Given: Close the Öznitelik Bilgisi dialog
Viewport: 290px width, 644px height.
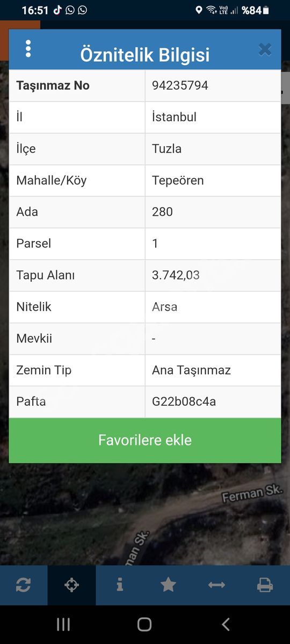Looking at the screenshot, I should click(265, 50).
